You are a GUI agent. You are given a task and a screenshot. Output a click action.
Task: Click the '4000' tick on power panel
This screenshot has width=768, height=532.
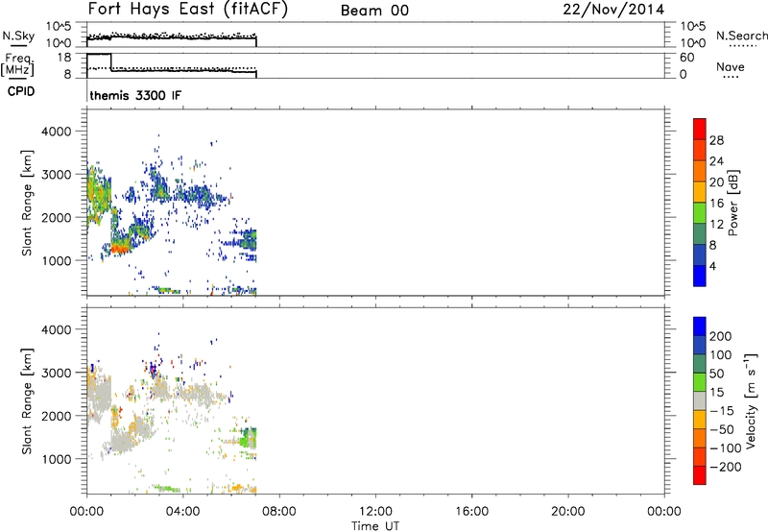57,132
